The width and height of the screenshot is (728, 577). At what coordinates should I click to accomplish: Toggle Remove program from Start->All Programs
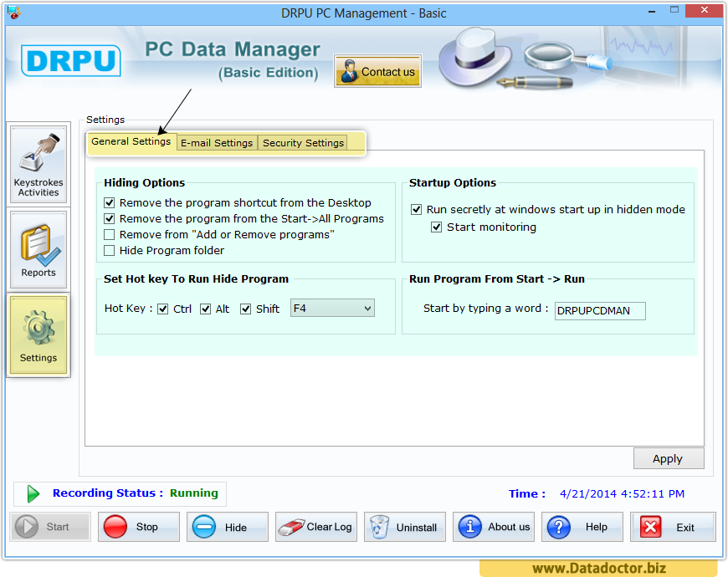coord(109,218)
